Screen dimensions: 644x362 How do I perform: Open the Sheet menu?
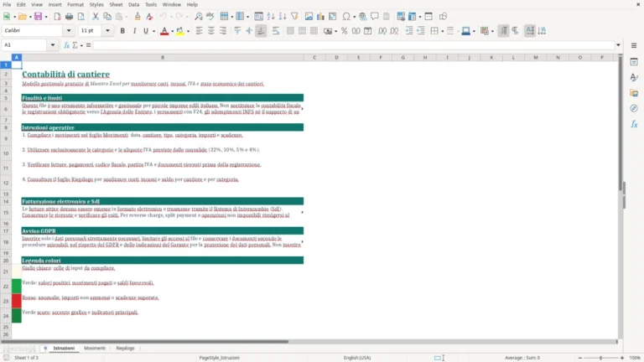(x=116, y=4)
